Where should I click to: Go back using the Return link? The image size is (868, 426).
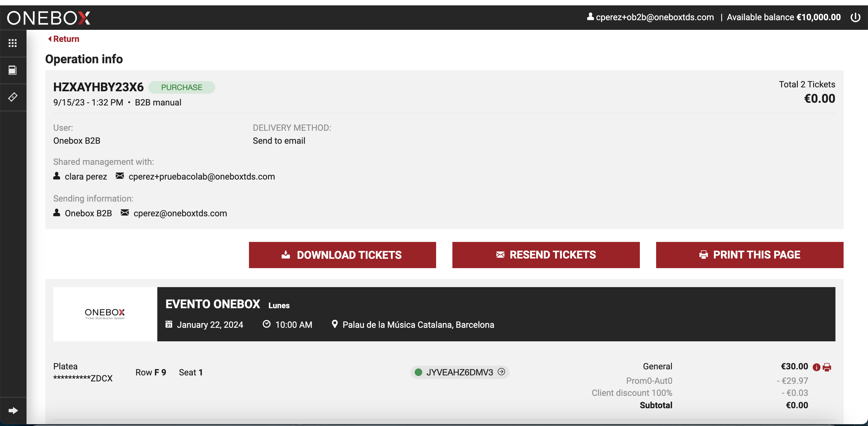(x=64, y=39)
